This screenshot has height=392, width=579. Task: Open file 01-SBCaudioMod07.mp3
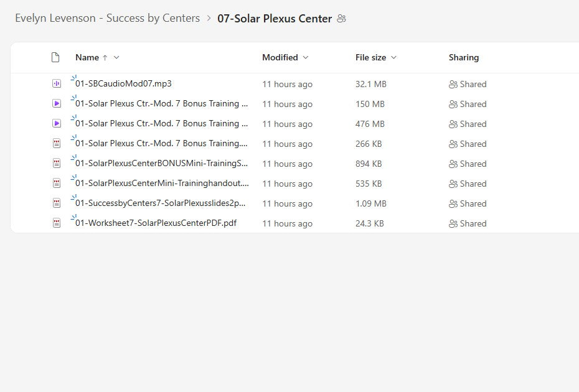(123, 84)
